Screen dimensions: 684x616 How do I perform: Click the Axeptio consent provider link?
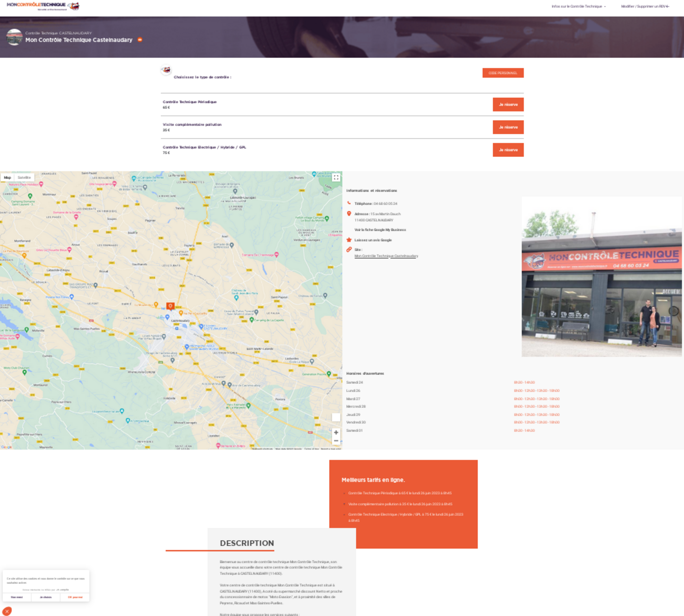[x=63, y=590]
